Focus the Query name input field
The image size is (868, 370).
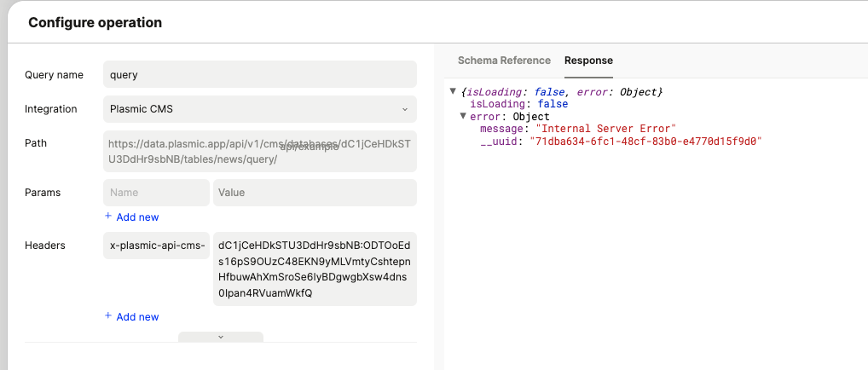click(x=259, y=74)
